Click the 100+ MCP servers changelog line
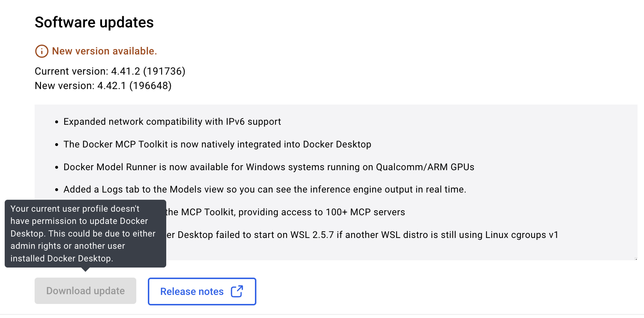This screenshot has height=318, width=644. [285, 212]
